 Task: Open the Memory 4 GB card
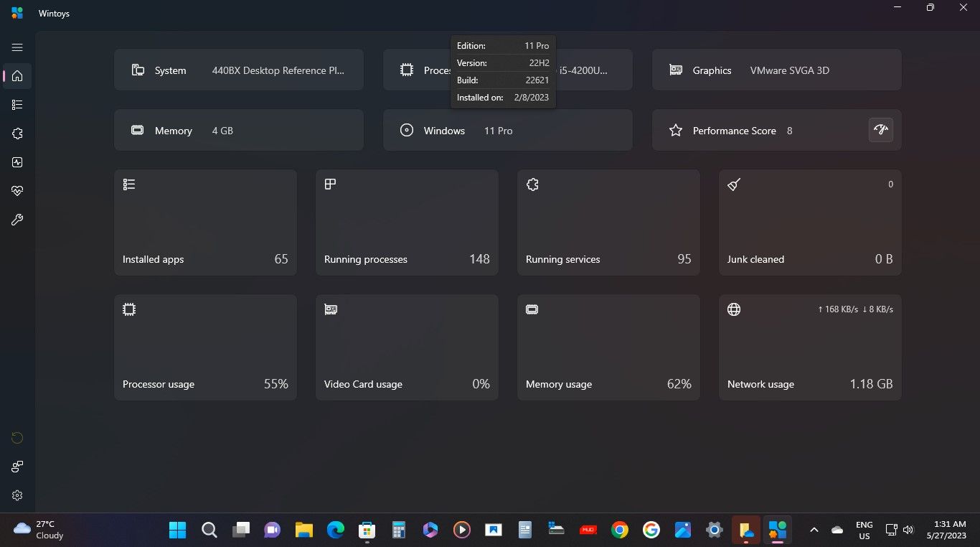(239, 130)
